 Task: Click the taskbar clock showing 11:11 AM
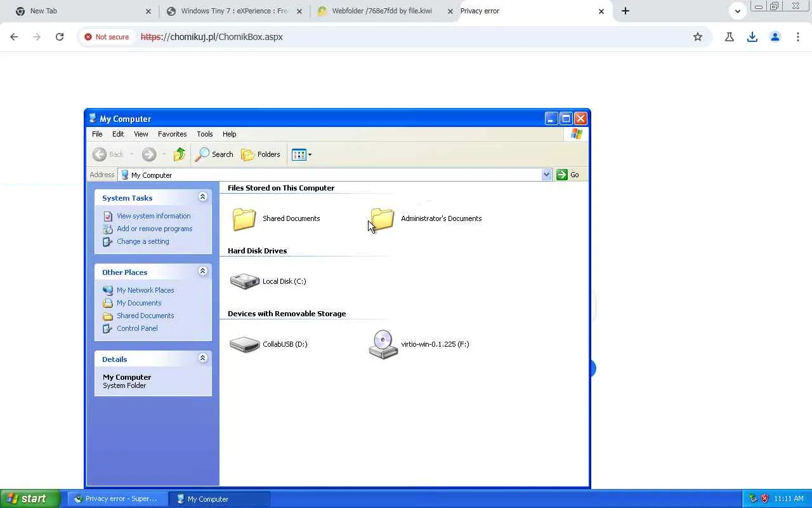[x=789, y=499]
